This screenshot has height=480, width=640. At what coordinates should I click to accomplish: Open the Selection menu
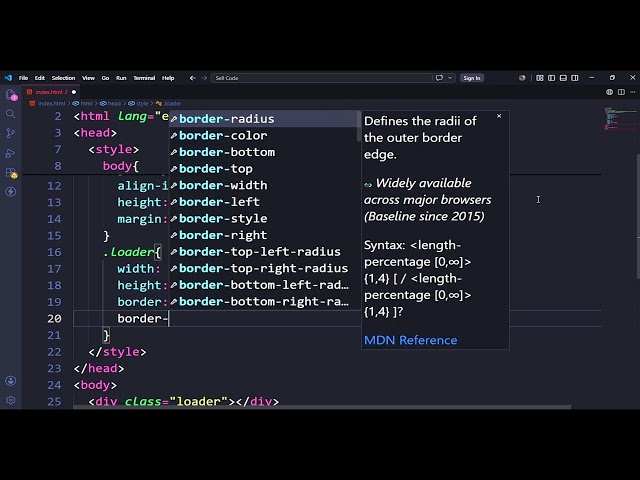pyautogui.click(x=63, y=78)
